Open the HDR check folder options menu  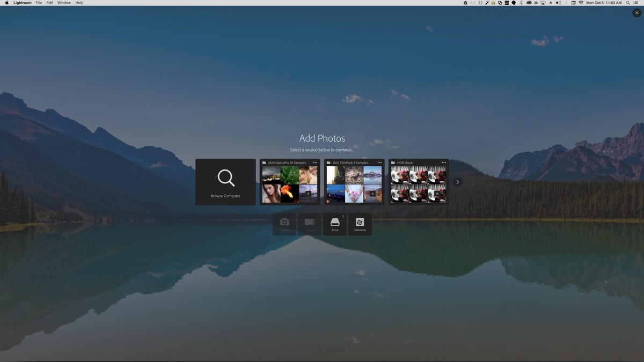click(444, 162)
